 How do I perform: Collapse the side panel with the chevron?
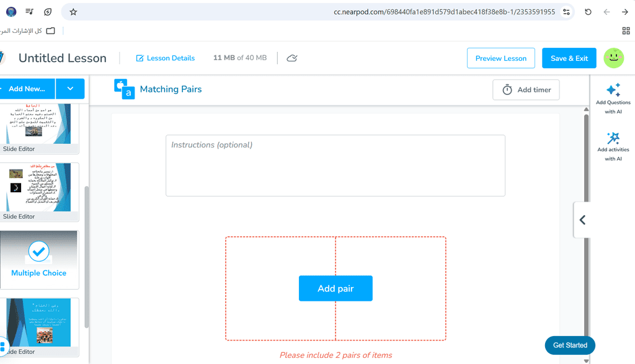click(582, 220)
